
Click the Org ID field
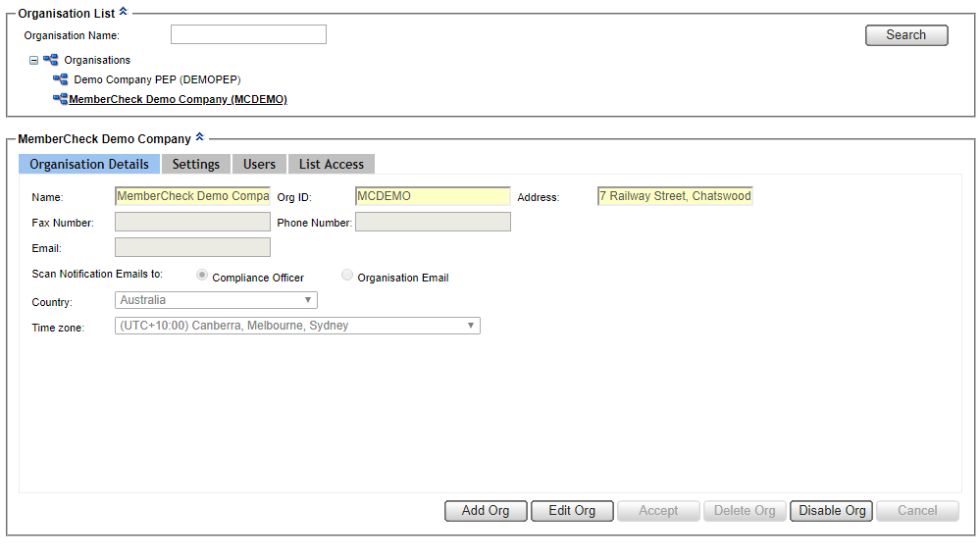[x=434, y=196]
